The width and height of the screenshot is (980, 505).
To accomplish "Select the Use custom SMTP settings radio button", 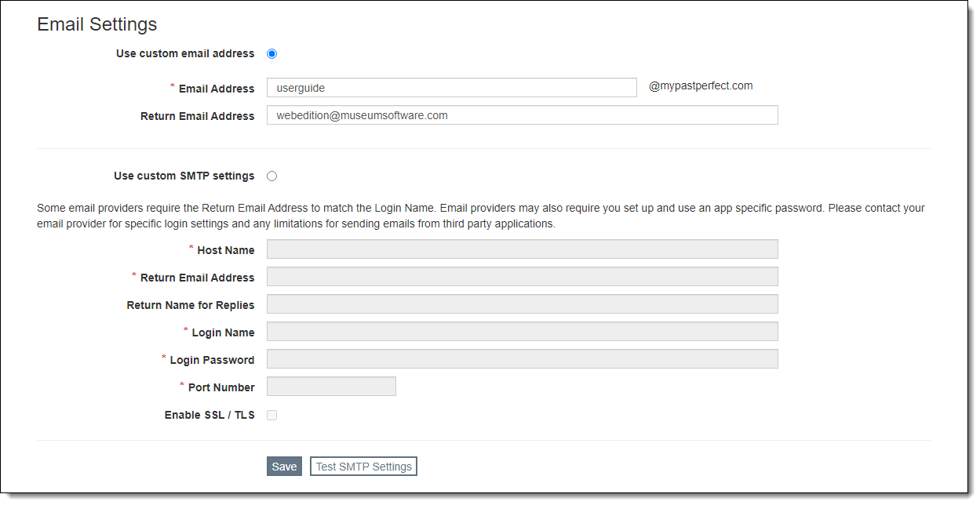I will pos(272,176).
